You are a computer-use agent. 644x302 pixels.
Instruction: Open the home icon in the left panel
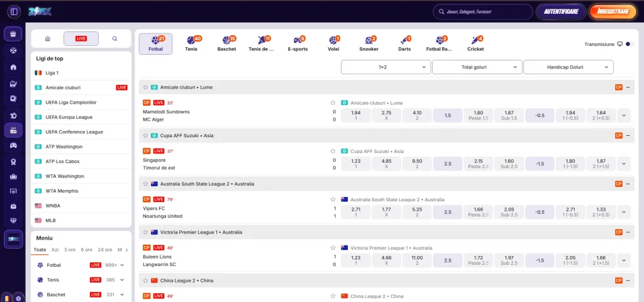click(48, 38)
